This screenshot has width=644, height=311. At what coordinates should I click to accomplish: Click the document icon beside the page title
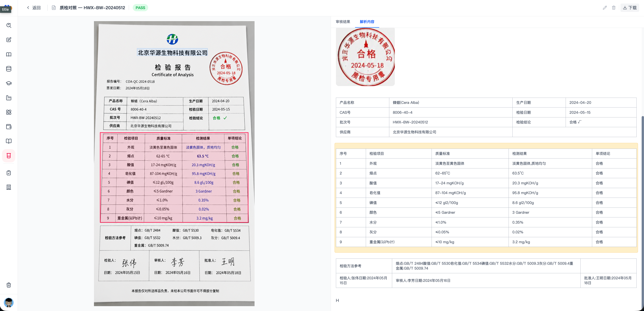pyautogui.click(x=54, y=8)
